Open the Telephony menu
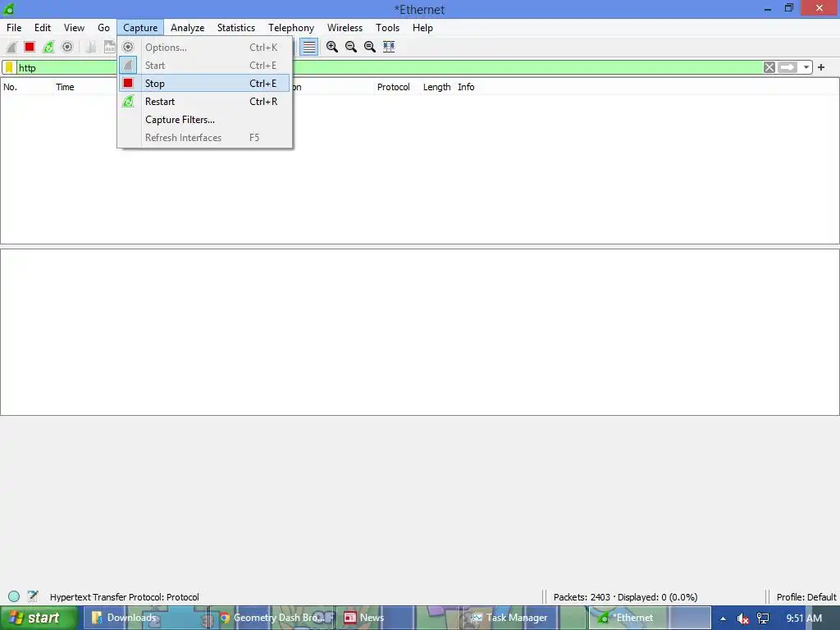The image size is (840, 630). [291, 28]
